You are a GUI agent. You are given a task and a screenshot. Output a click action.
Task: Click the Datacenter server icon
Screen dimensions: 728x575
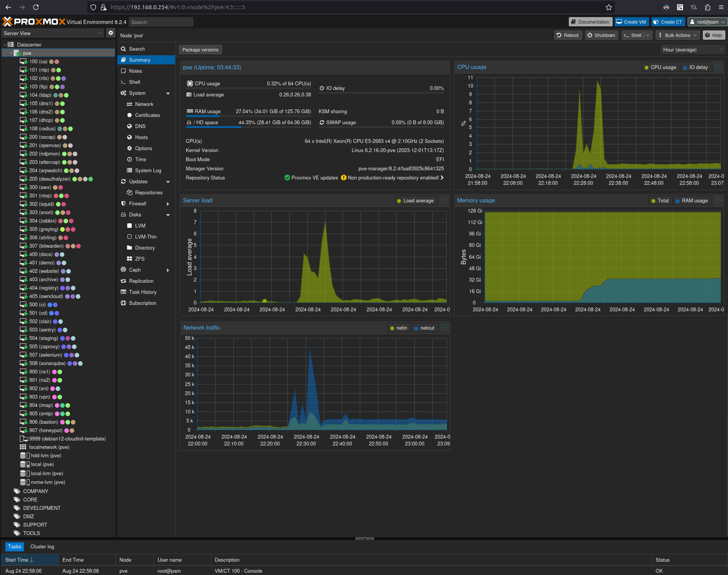11,45
